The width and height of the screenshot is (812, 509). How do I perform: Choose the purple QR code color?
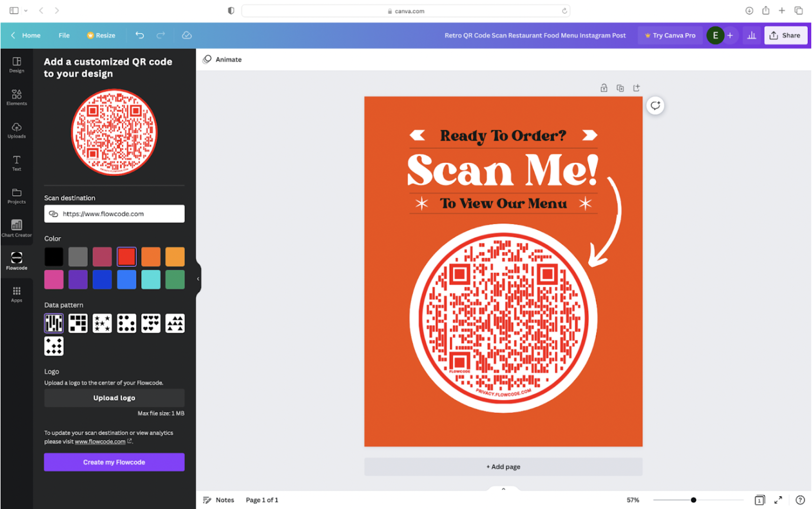click(78, 280)
